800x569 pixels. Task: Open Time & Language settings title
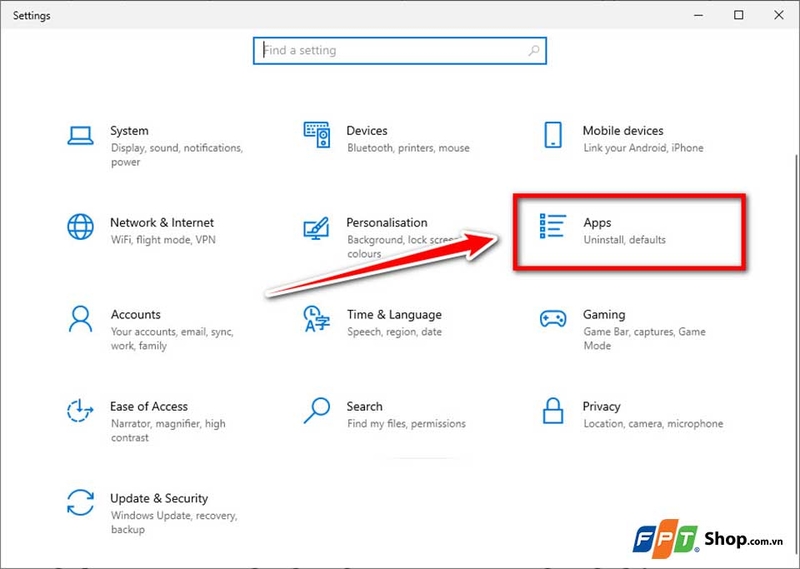pos(394,314)
